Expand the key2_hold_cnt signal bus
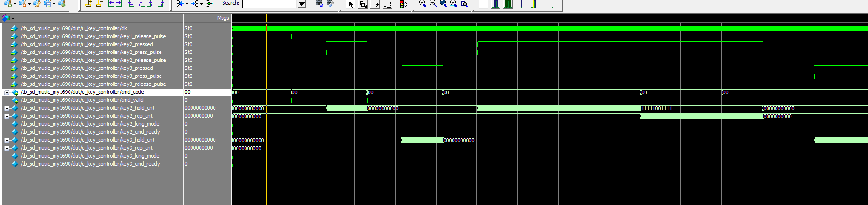Viewport: 868px width, 205px height. coord(7,108)
